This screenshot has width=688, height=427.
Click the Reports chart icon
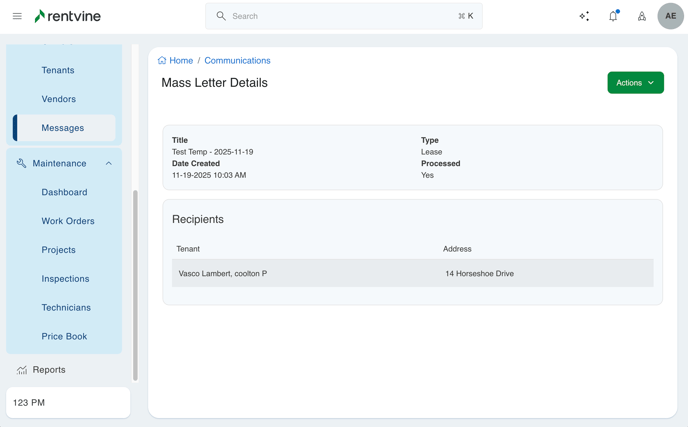pos(22,370)
